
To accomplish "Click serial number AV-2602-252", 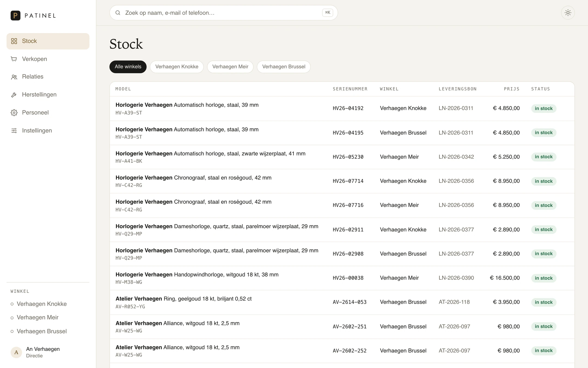I will click(350, 351).
